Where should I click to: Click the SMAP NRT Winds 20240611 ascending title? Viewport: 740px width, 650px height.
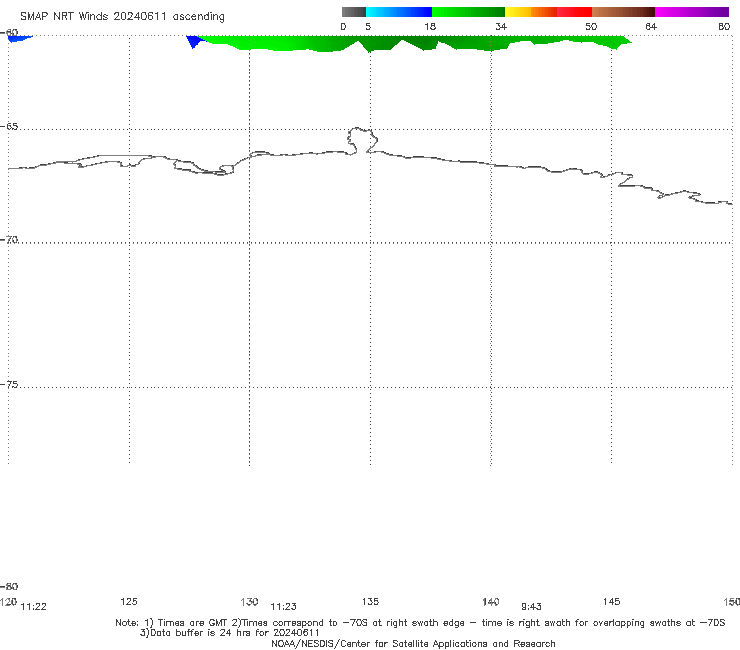pyautogui.click(x=122, y=17)
